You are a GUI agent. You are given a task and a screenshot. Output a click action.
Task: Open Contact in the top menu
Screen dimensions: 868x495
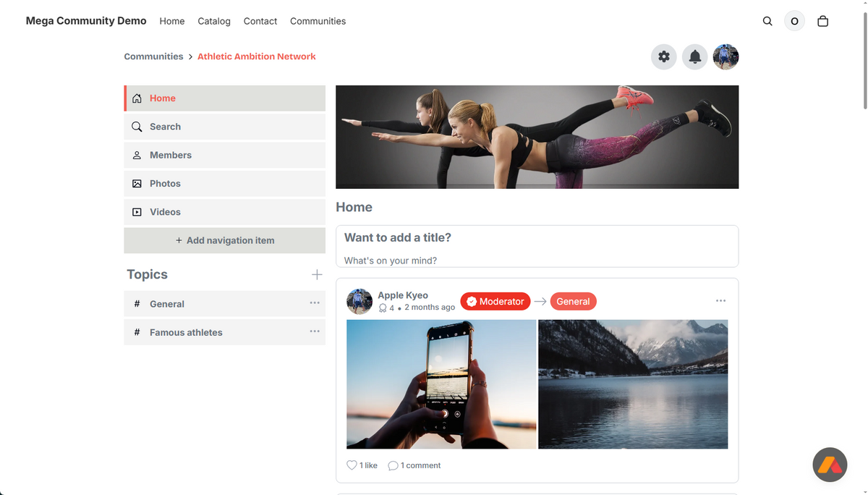[x=260, y=21]
